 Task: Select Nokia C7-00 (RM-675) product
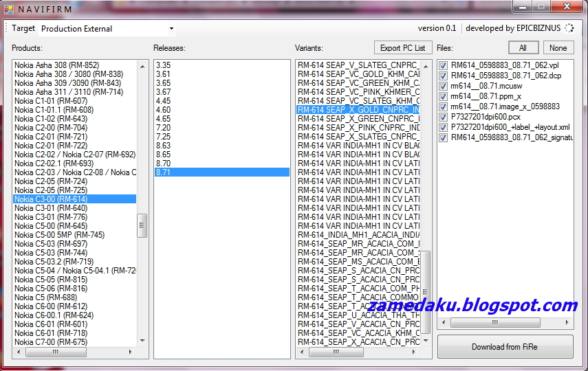tap(75, 342)
